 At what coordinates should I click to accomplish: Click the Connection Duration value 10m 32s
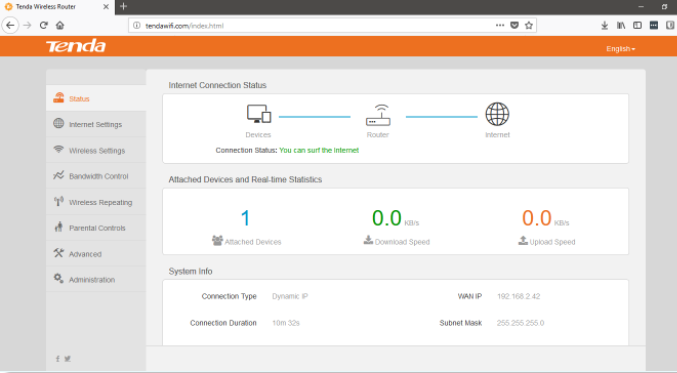[286, 323]
